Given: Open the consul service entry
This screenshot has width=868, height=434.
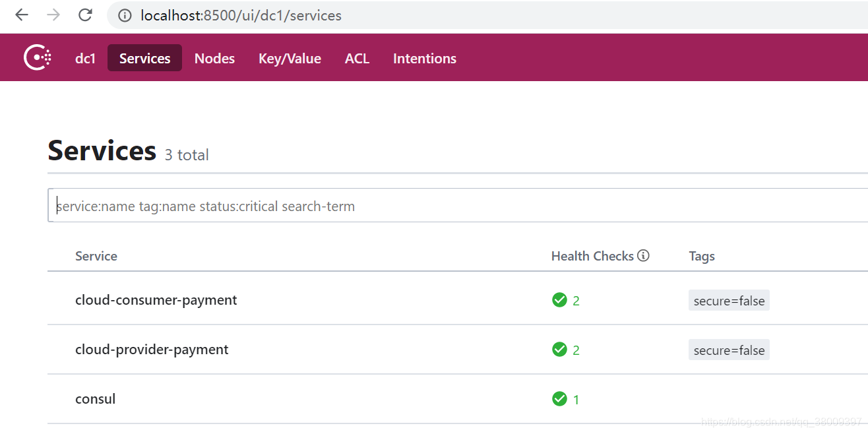Looking at the screenshot, I should [96, 399].
